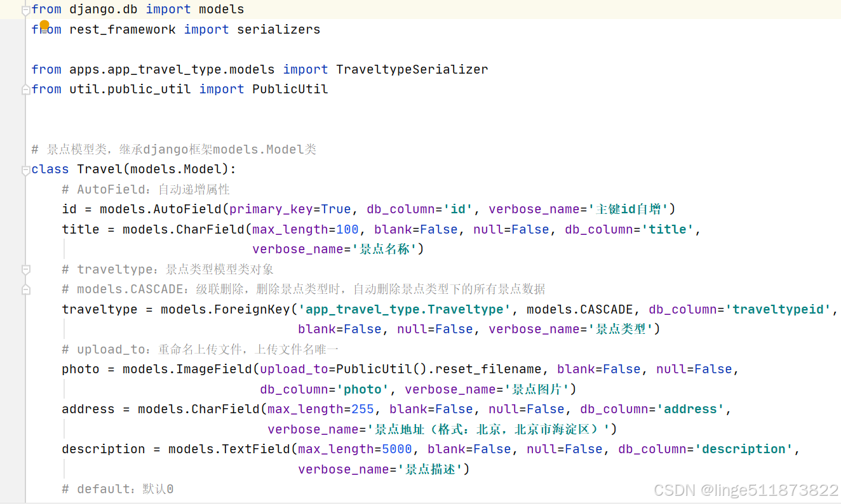Click the string 'app_travel_type.Traveltype'
The width and height of the screenshot is (841, 504).
pos(405,310)
